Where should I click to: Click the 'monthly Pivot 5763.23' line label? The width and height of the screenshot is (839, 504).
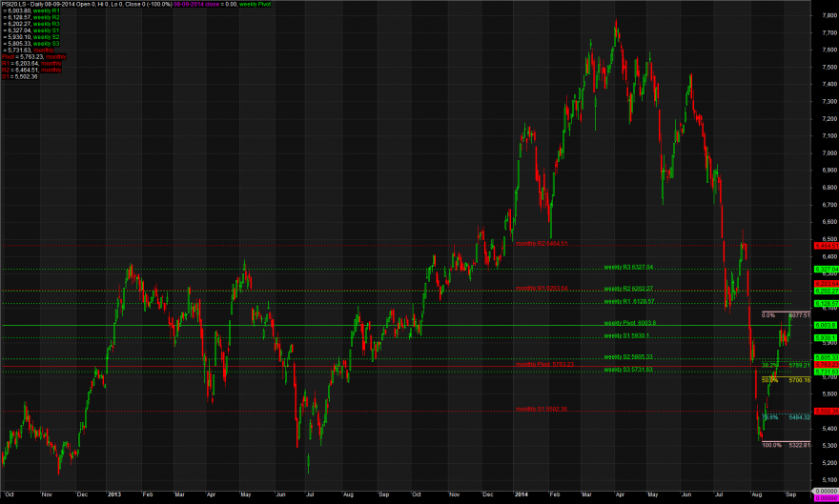(544, 364)
